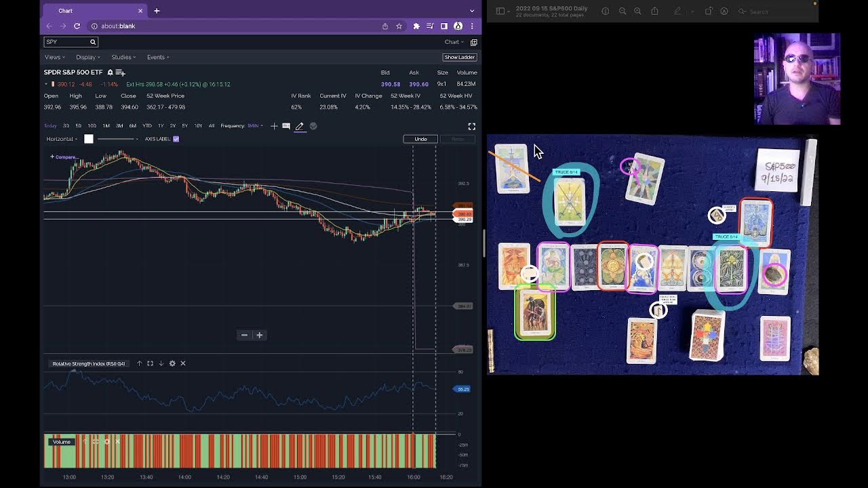
Task: Click the presenter webcam thumbnail
Action: (x=797, y=79)
